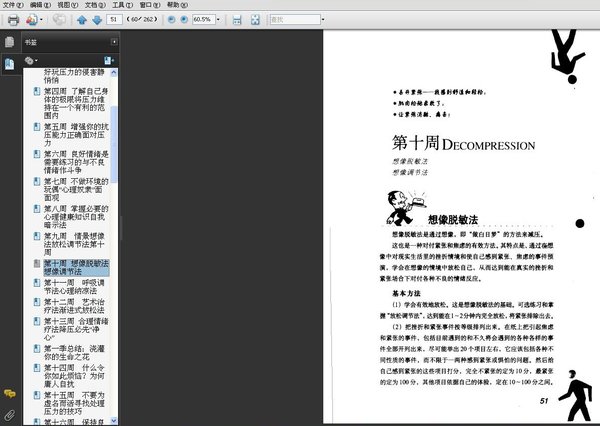Go to the next page with down arrow
This screenshot has width=600, height=426.
97,20
